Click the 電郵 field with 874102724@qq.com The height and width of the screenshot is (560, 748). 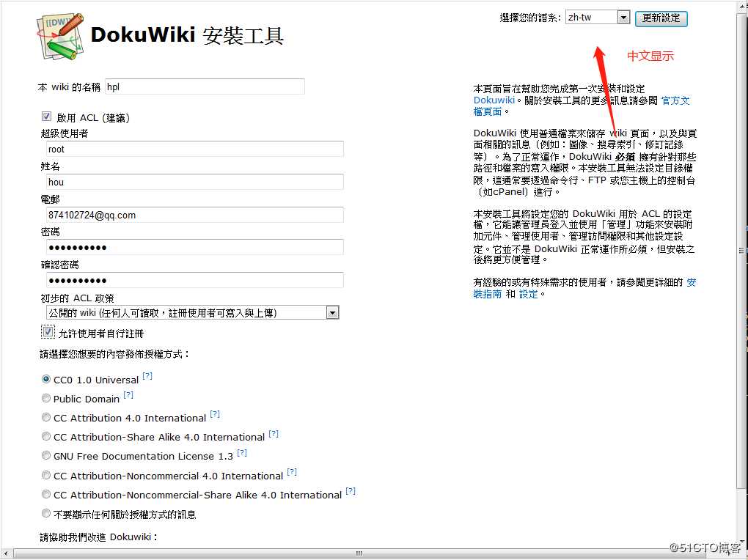pyautogui.click(x=194, y=215)
